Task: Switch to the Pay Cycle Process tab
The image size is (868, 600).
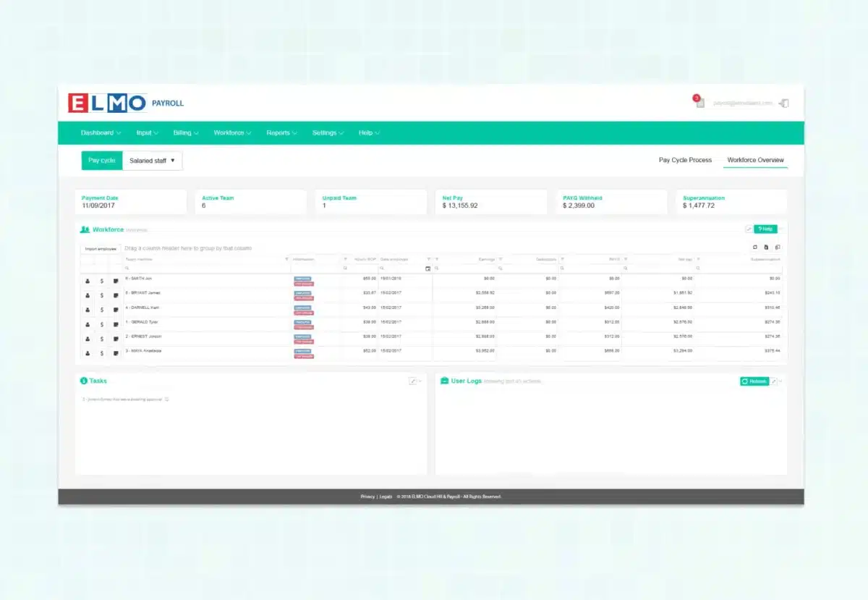Action: [x=684, y=160]
